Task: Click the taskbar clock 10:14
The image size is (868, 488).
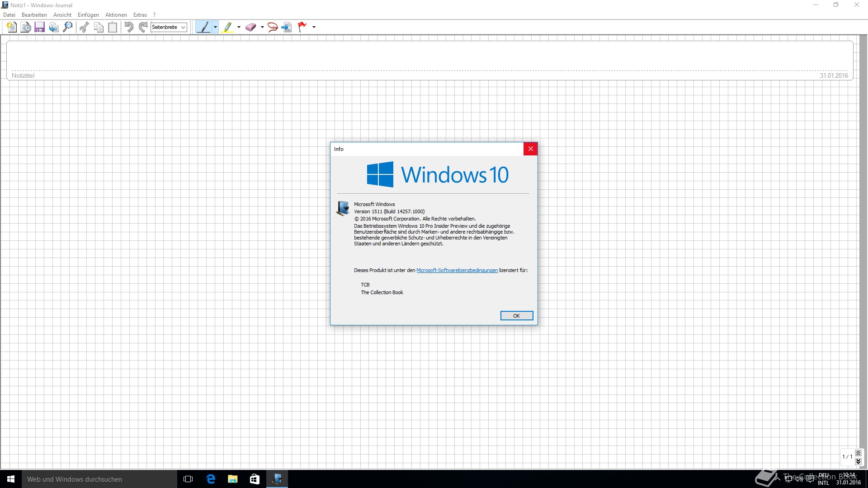Action: click(x=848, y=479)
